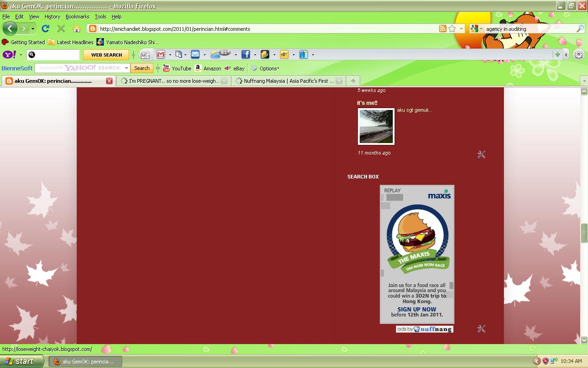
Task: Click the forward navigation arrow
Action: pyautogui.click(x=23, y=29)
